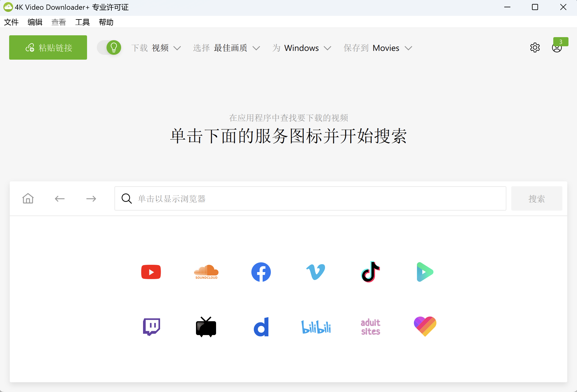
Task: Open the 帮助 menu
Action: click(106, 22)
